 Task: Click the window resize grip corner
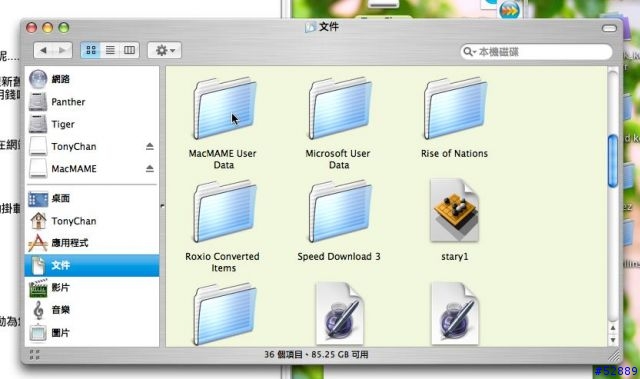(x=614, y=356)
